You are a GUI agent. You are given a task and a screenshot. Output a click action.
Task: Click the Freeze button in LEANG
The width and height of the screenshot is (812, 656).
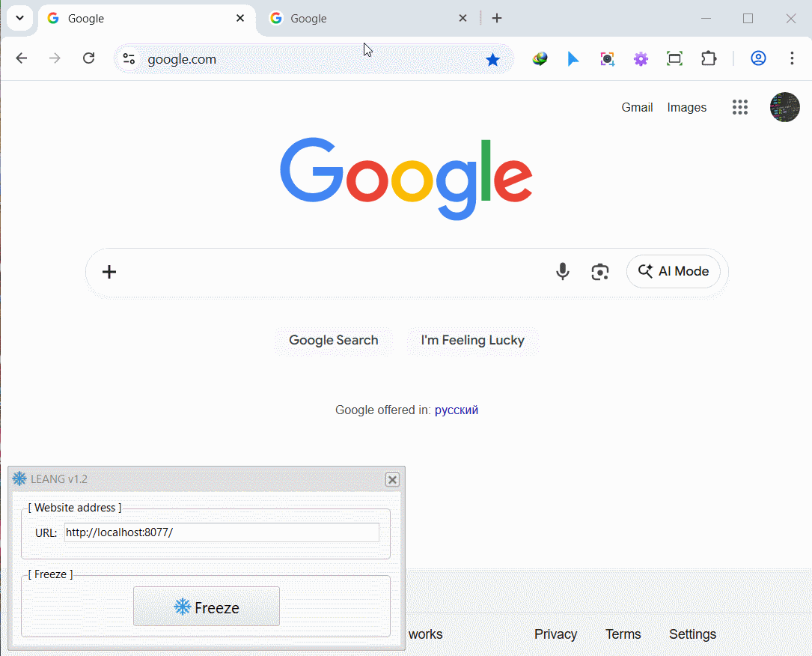(207, 607)
